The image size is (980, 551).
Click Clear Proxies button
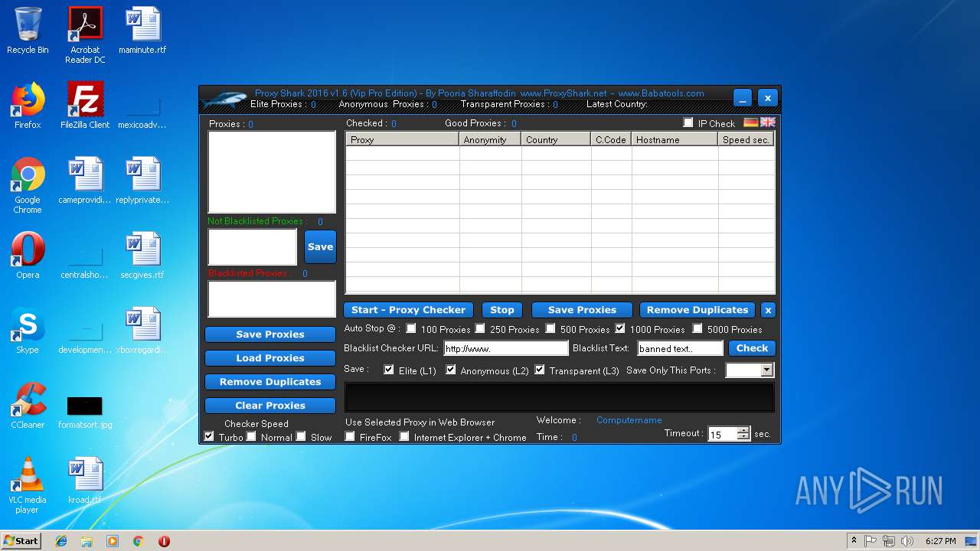point(270,406)
